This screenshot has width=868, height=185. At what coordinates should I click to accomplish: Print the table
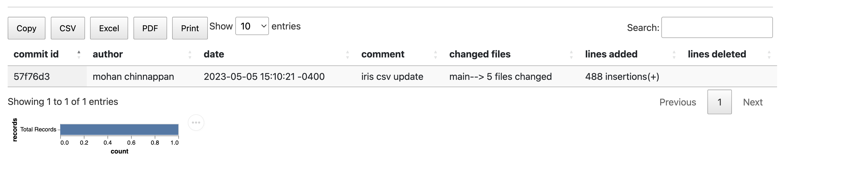click(190, 28)
